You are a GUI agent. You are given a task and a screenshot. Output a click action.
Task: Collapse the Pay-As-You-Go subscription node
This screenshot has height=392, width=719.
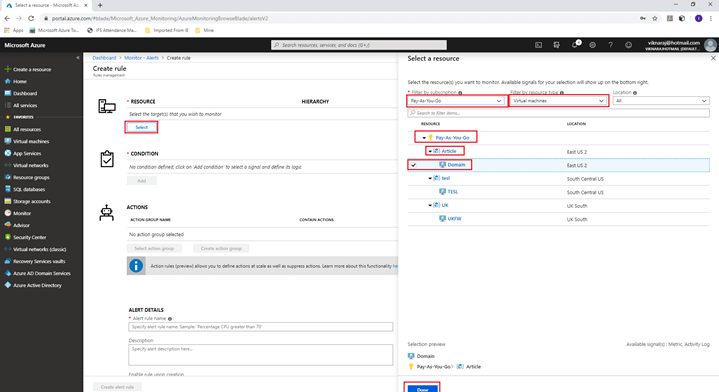[x=424, y=138]
